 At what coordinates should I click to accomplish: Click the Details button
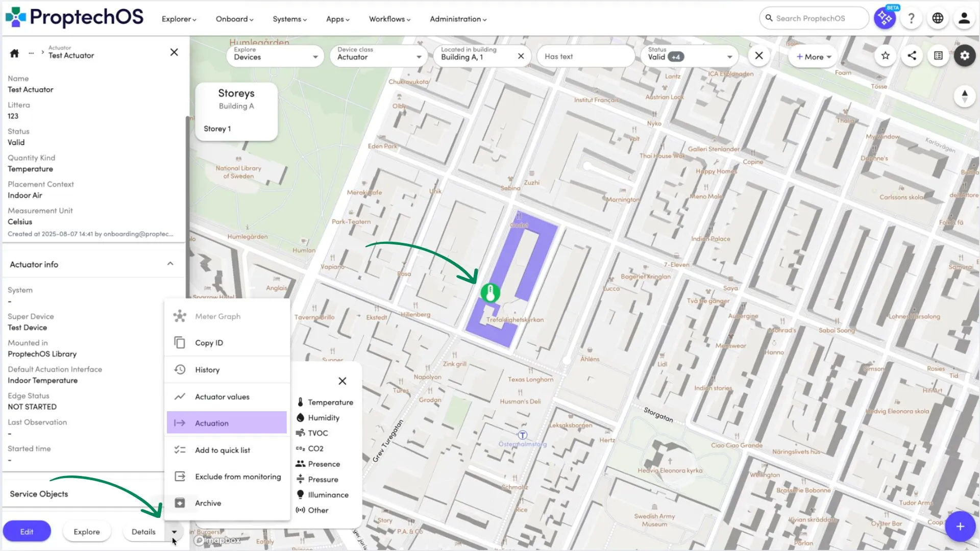(x=143, y=532)
